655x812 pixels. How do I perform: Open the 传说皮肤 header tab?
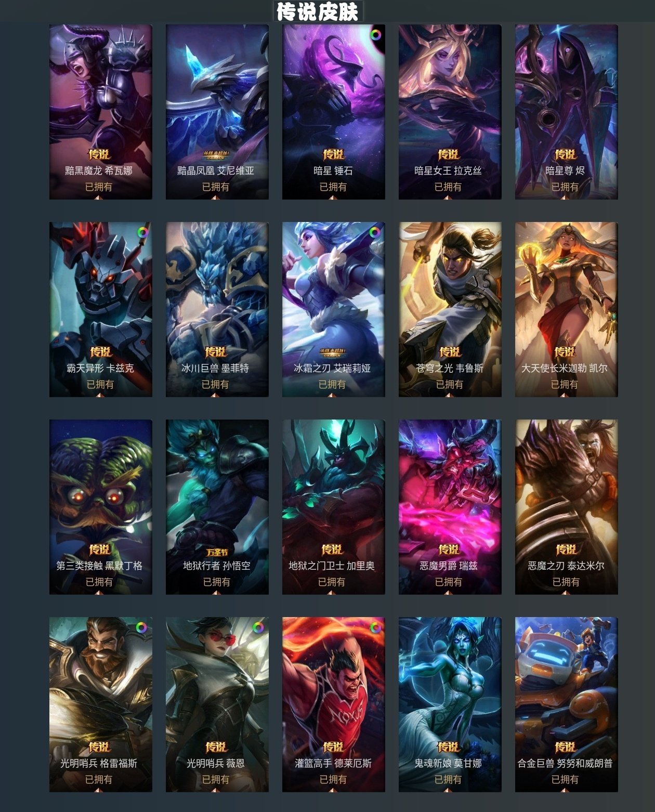point(318,11)
